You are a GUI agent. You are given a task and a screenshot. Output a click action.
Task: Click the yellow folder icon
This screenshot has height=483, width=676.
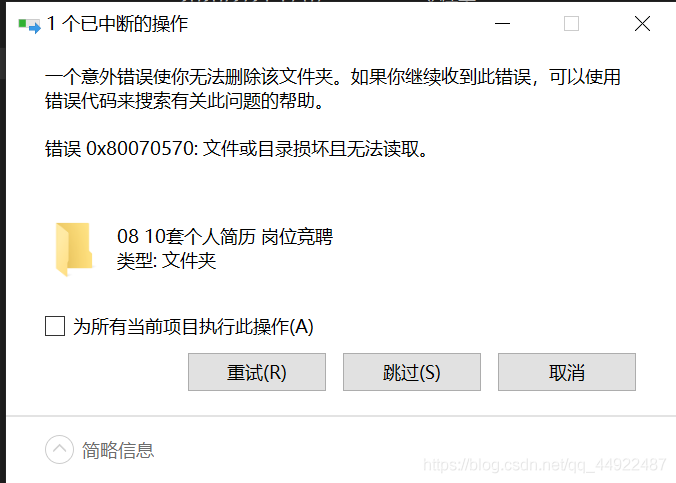(74, 249)
